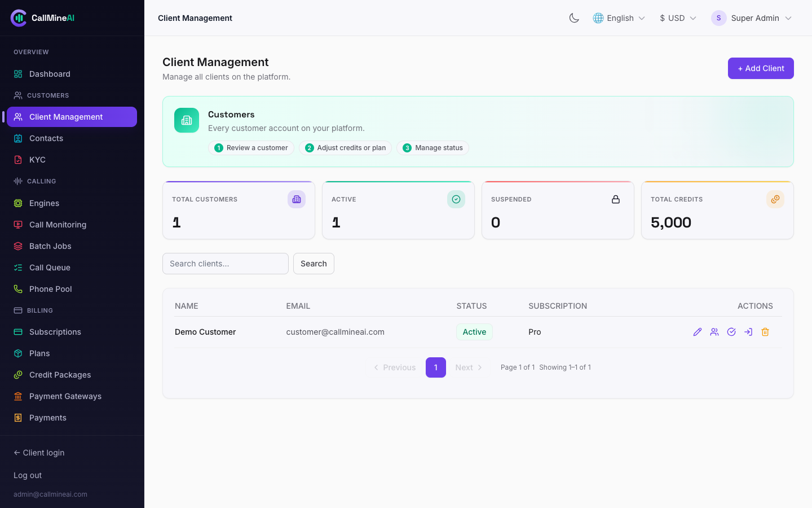Toggle dark mode with the moon icon
Screen dimensions: 812x508
click(574, 18)
